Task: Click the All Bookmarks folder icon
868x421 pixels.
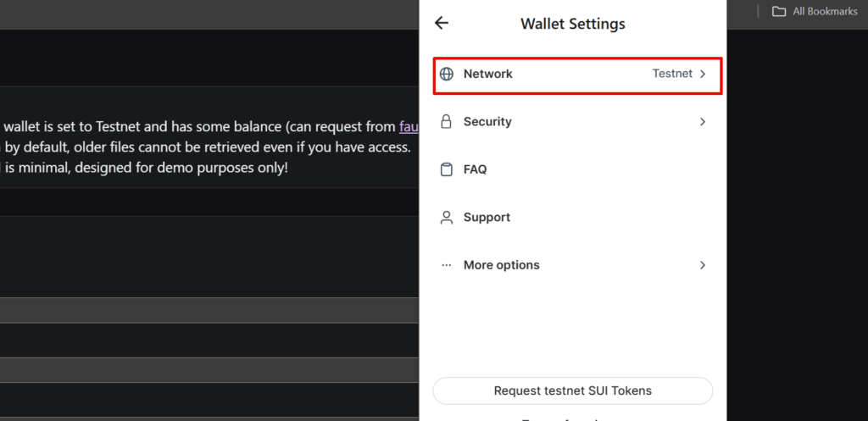Action: tap(779, 11)
